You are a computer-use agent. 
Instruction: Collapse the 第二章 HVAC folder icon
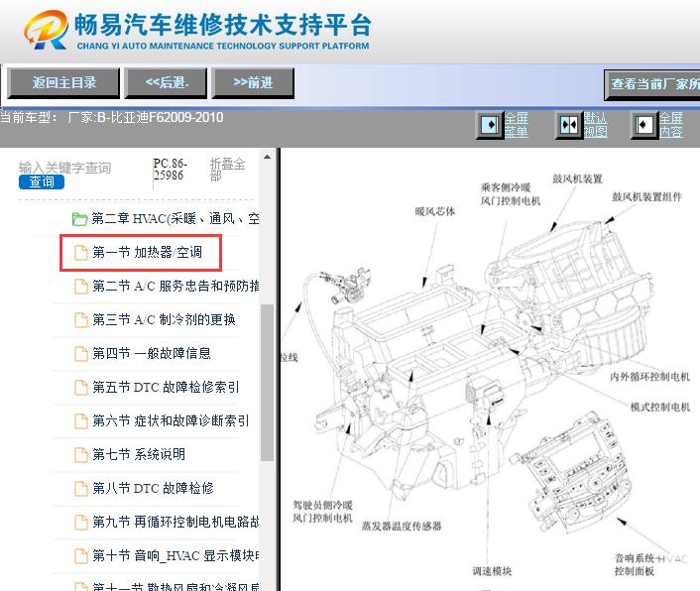click(x=79, y=219)
